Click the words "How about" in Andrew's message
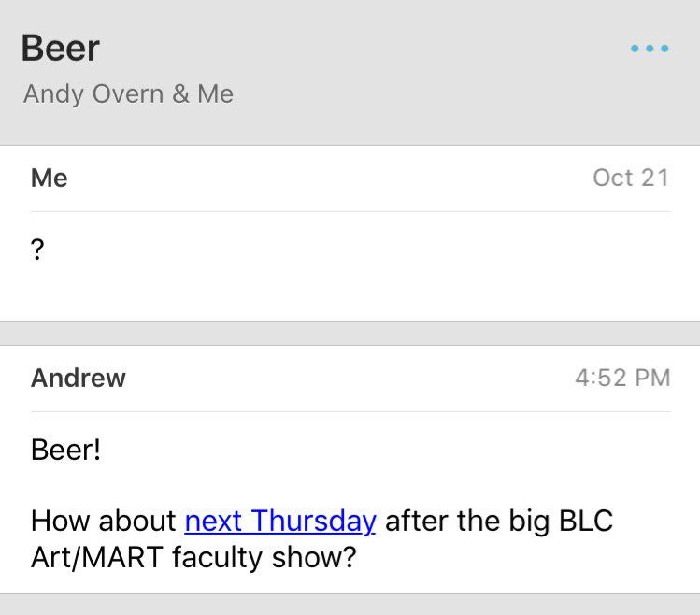The width and height of the screenshot is (700, 615). point(104,521)
